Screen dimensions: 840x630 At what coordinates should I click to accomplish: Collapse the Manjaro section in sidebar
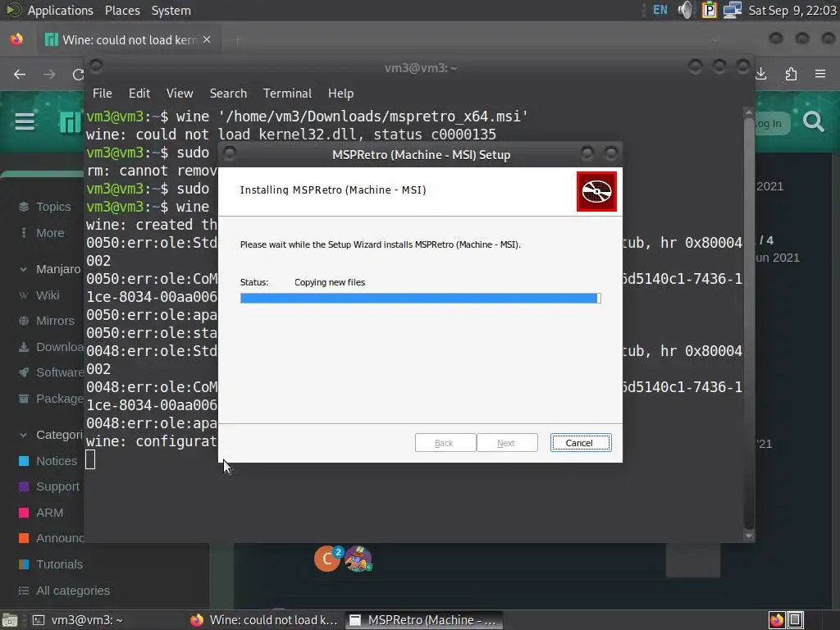coord(49,269)
